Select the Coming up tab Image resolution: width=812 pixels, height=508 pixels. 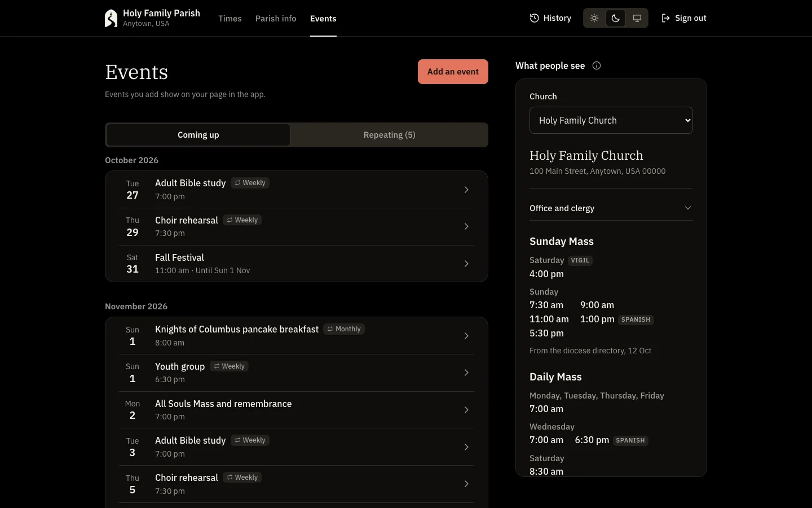(198, 135)
